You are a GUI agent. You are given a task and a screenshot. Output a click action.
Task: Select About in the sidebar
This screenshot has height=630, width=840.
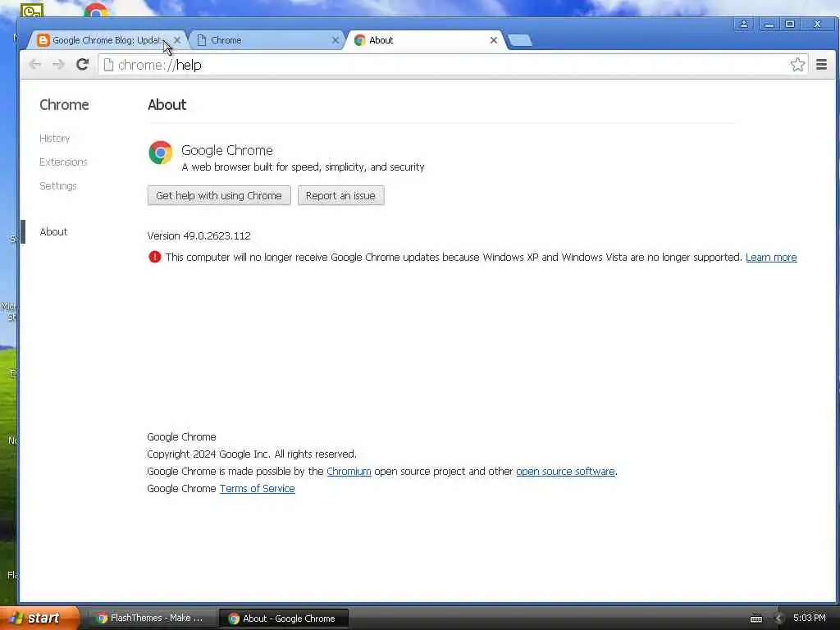tap(53, 231)
